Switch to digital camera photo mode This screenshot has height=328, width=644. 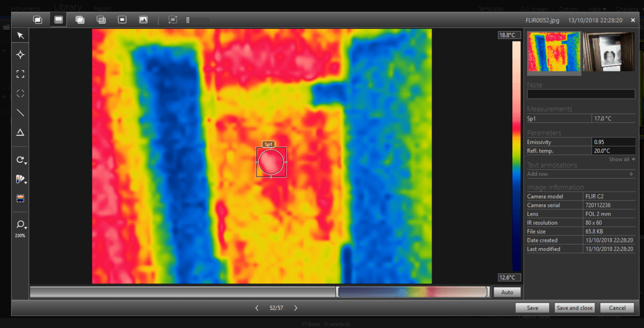coord(143,20)
